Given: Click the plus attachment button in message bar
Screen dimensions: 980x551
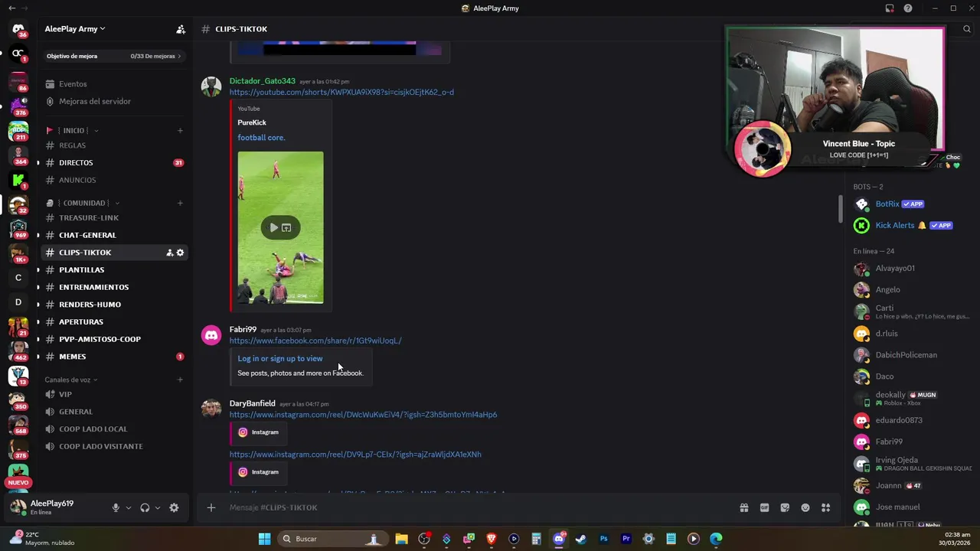Looking at the screenshot, I should (x=211, y=507).
